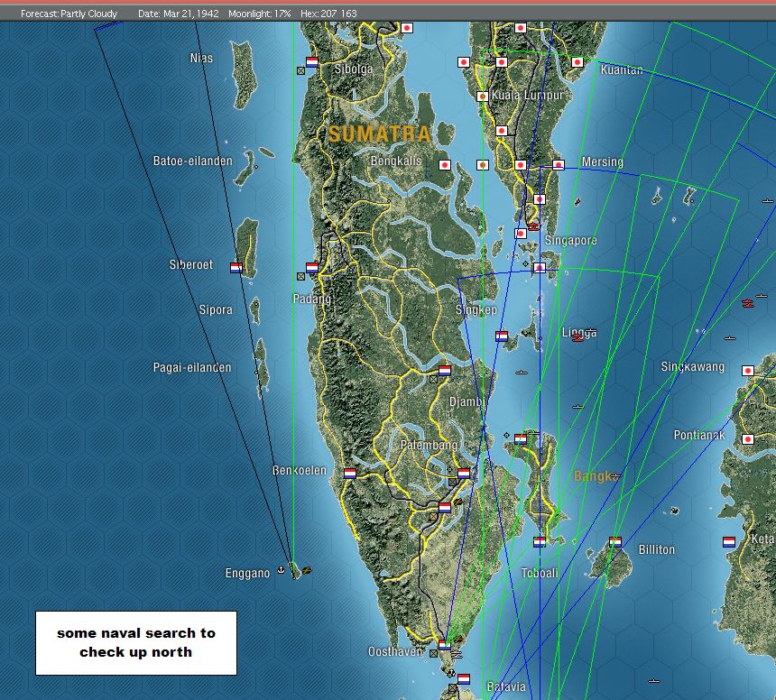Click the Japanese flag base at Kuala Lumpur
The height and width of the screenshot is (700, 776).
point(483,96)
